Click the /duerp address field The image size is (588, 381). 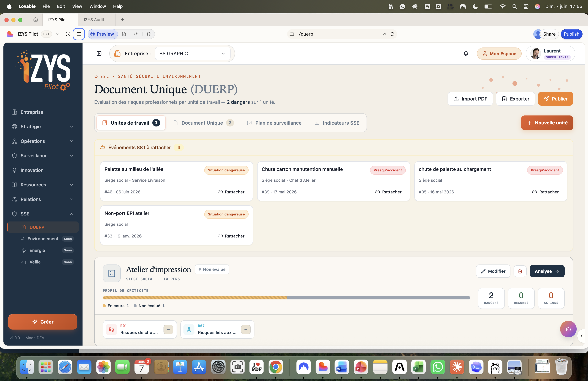(342, 34)
